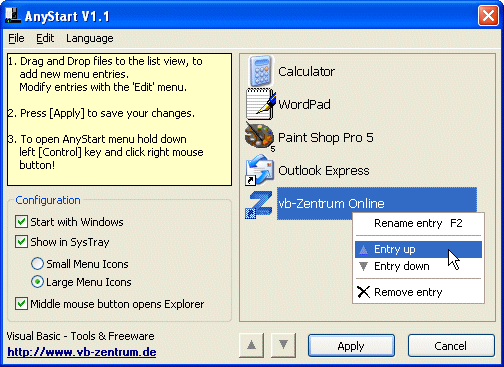
Task: Click the Cancel button
Action: (x=451, y=346)
